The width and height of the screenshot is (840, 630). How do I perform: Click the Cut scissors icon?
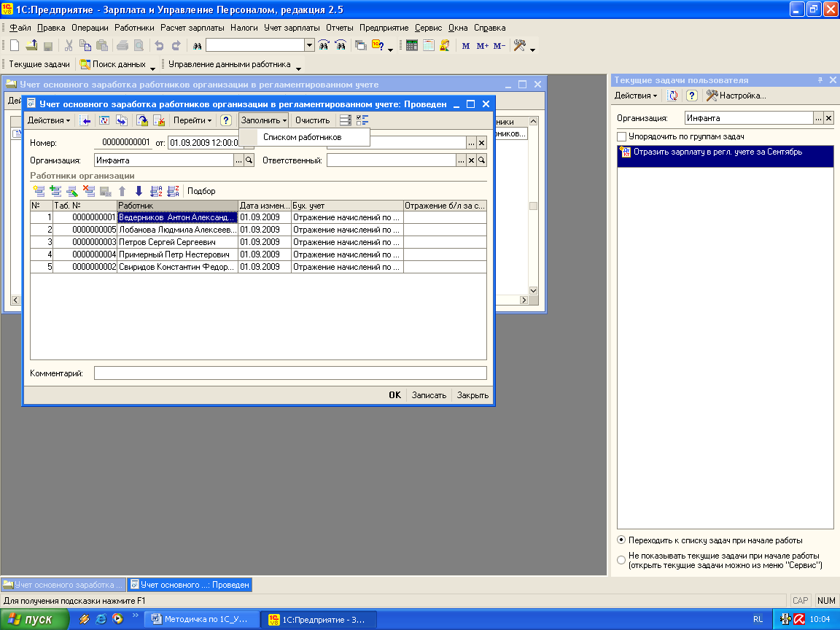point(69,46)
